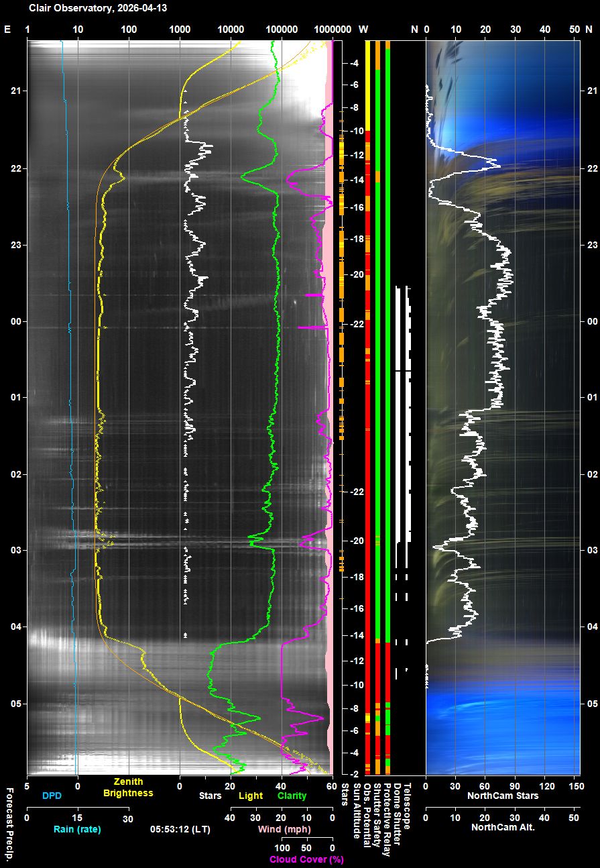Select the Forecast Precip. vertical label
Viewport: 600px width, 868px height.
pos(9,824)
